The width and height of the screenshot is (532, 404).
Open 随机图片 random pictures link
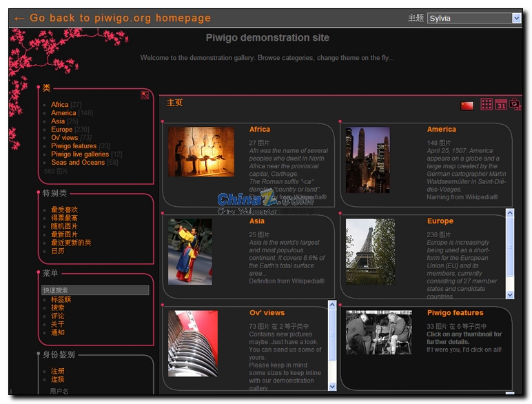coord(64,226)
